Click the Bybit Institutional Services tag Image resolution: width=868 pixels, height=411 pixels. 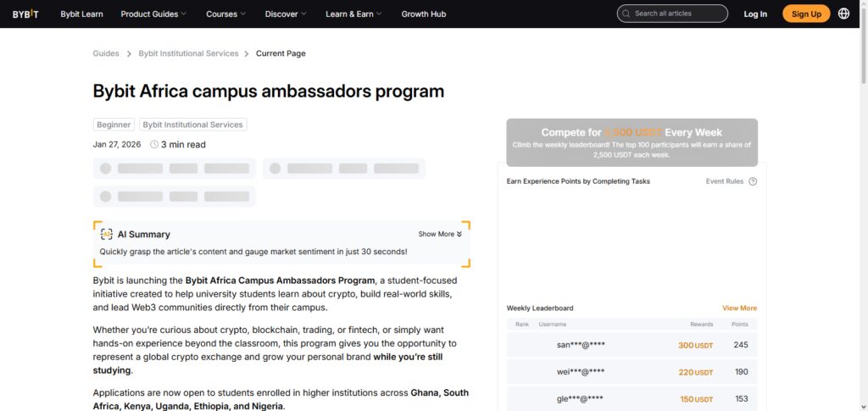[x=192, y=125]
